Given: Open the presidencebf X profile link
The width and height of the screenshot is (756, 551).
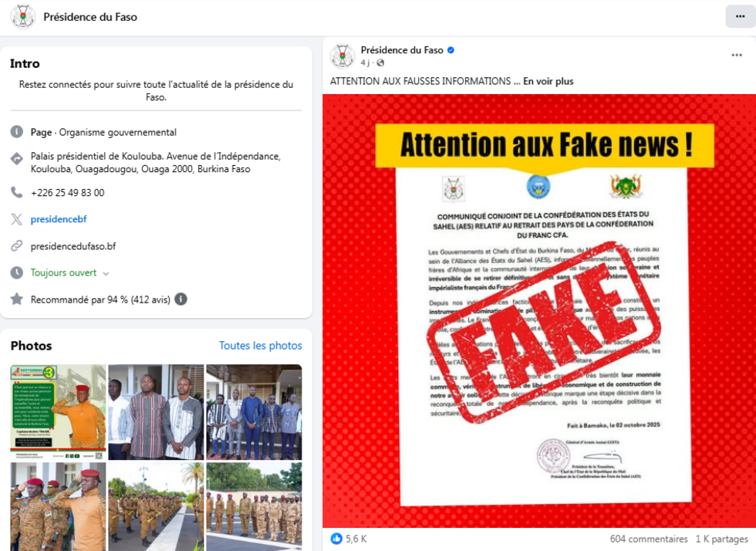Looking at the screenshot, I should click(59, 219).
